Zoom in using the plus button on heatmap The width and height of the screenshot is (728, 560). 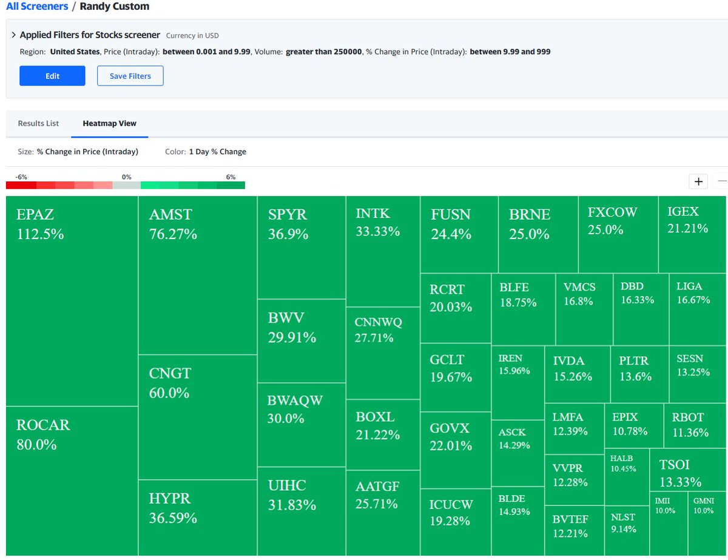[x=698, y=181]
